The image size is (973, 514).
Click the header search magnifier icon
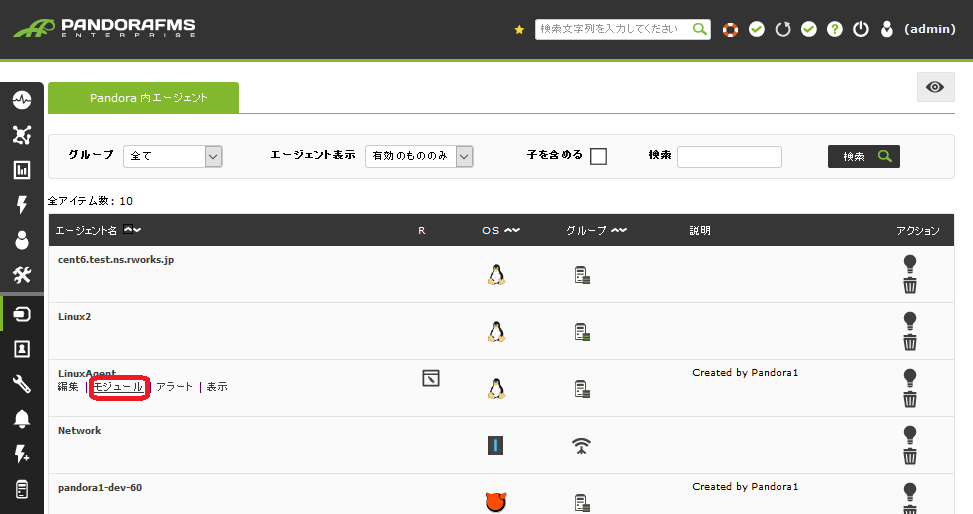click(x=700, y=29)
